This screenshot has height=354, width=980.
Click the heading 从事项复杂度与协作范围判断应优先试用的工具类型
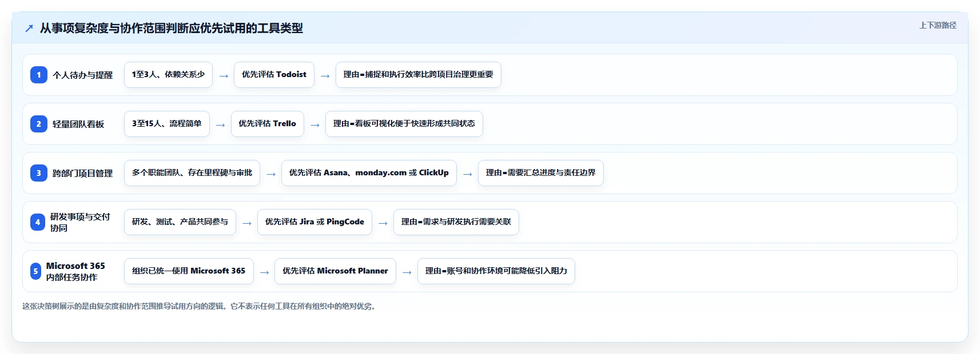click(172, 28)
